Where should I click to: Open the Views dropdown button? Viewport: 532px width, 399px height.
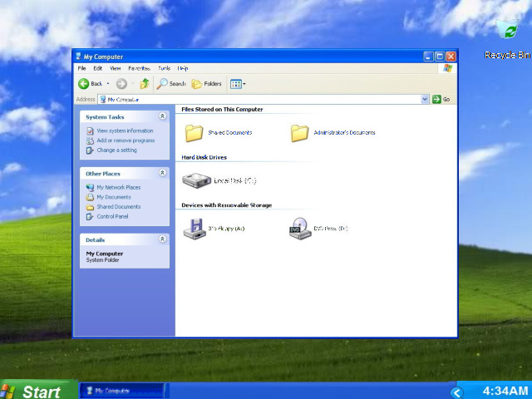tap(238, 84)
